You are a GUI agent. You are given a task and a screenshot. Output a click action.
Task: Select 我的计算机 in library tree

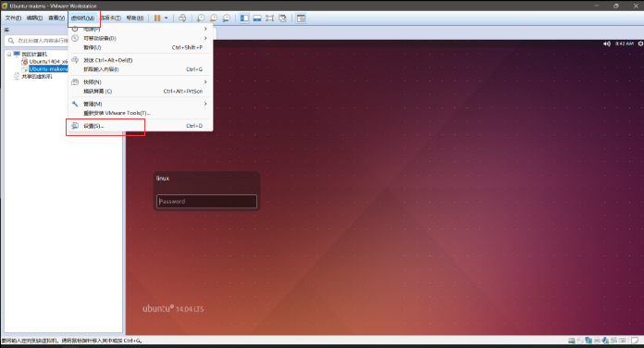tap(34, 55)
